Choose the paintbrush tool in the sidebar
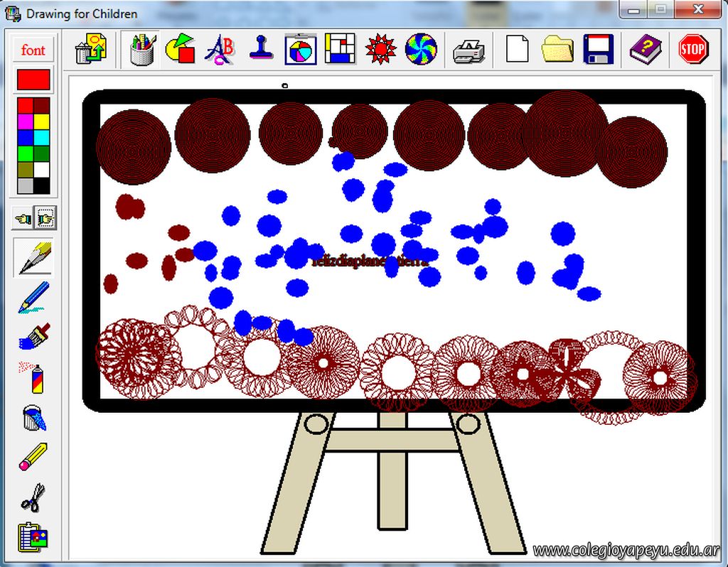This screenshot has height=567, width=728. [33, 335]
